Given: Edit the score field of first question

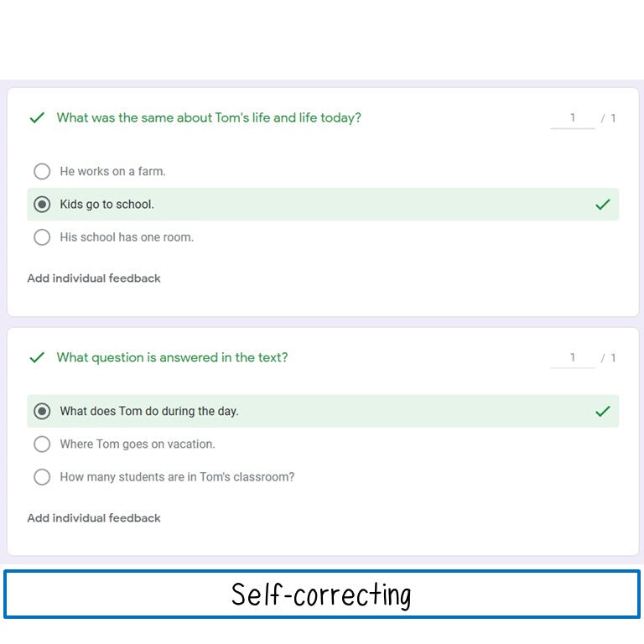Looking at the screenshot, I should click(572, 118).
